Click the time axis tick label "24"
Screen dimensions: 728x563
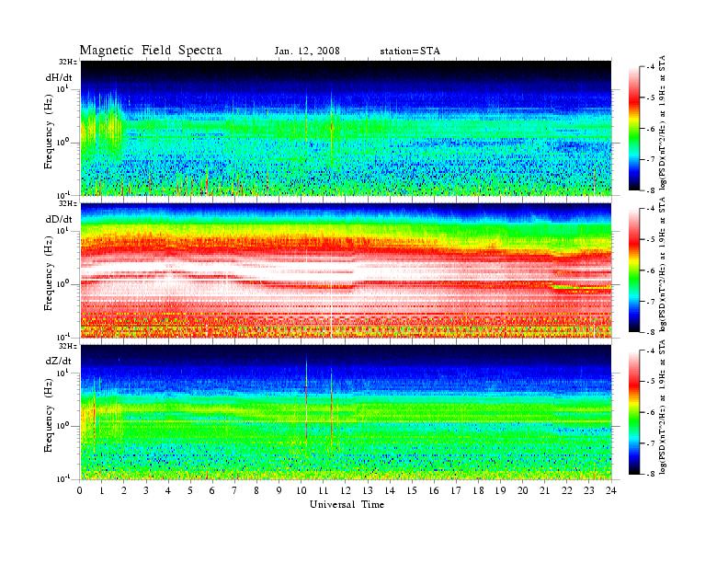click(x=610, y=490)
